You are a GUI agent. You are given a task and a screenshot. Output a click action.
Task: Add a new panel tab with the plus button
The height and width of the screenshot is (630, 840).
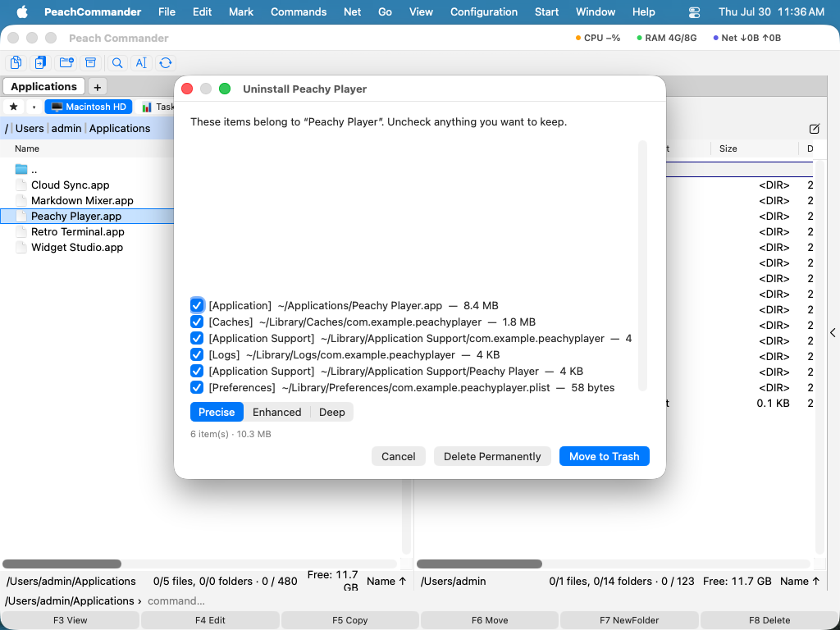coord(97,87)
